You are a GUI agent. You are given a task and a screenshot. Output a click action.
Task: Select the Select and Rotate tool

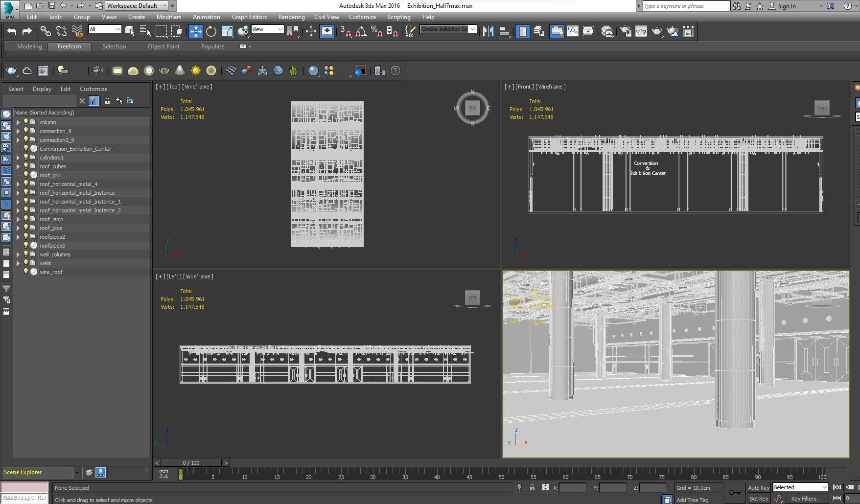click(211, 31)
